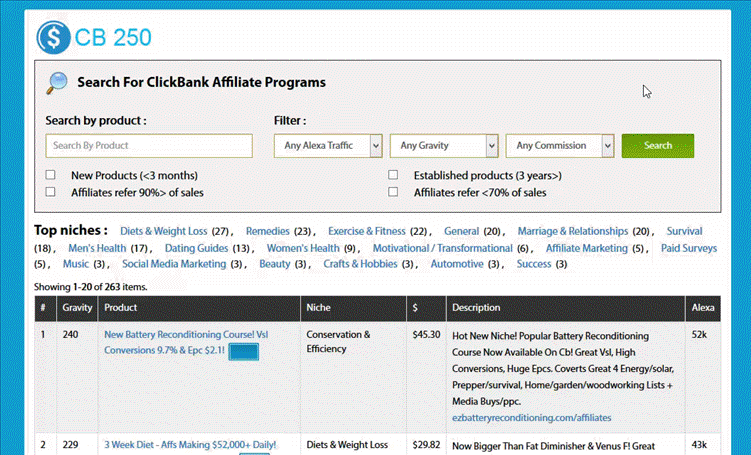
Task: Select the Diets & Weight Loss niche
Action: pyautogui.click(x=163, y=231)
